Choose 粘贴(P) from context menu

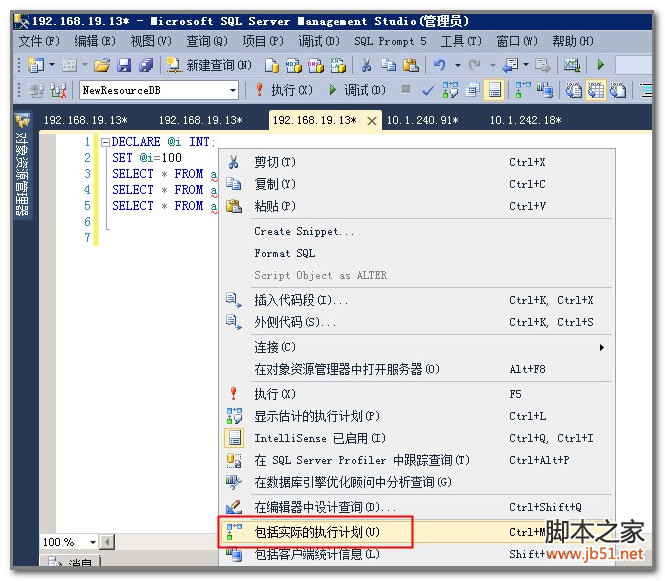point(417,206)
